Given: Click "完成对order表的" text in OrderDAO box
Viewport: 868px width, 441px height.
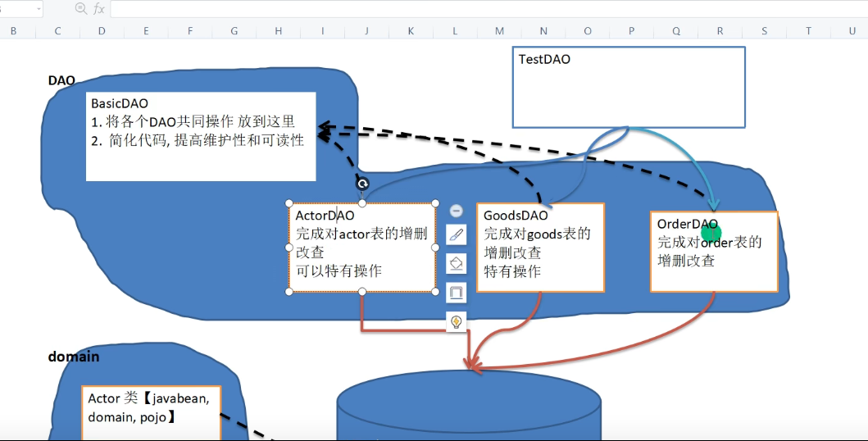Looking at the screenshot, I should coord(710,243).
